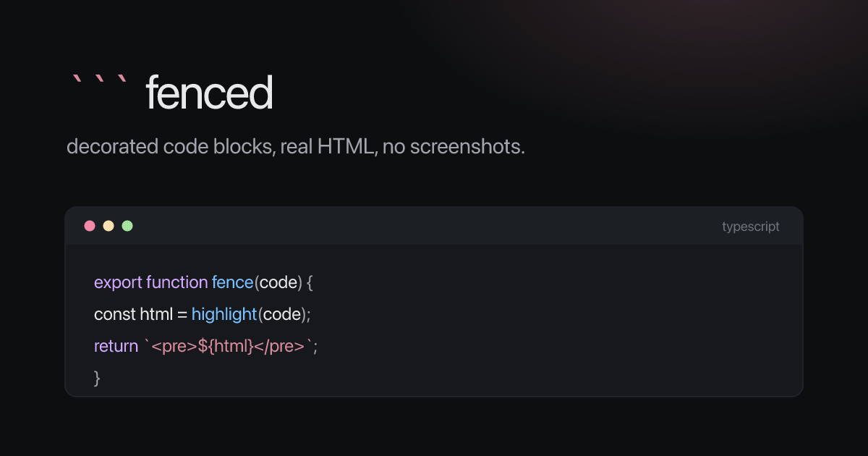Click the yellow window dot
The width and height of the screenshot is (868, 456).
point(109,226)
